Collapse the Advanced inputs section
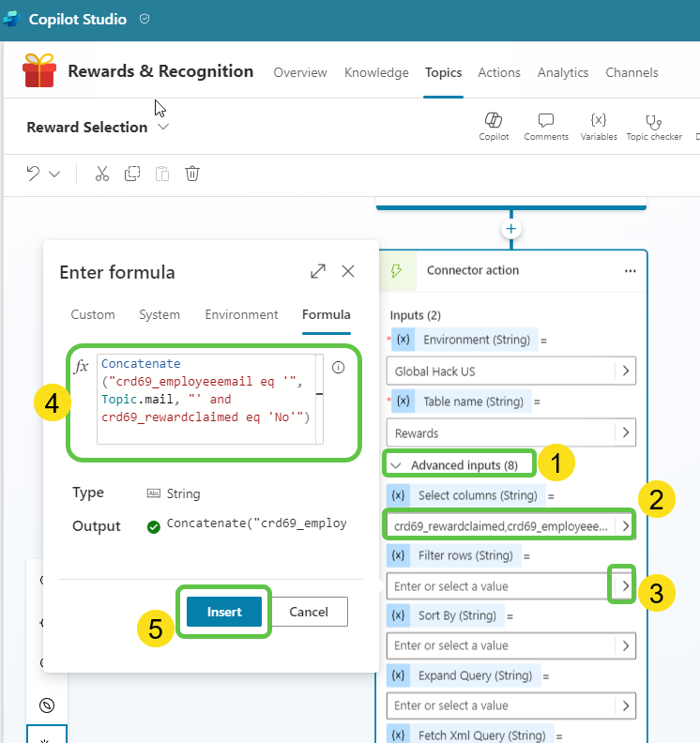Screen dimensions: 700x743 (x=396, y=464)
